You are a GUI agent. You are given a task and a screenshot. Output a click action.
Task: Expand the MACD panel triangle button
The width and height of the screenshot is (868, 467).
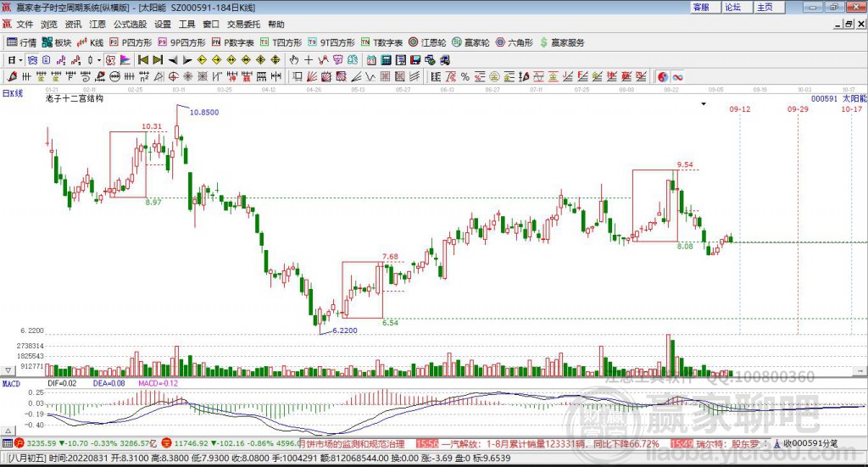click(8, 431)
